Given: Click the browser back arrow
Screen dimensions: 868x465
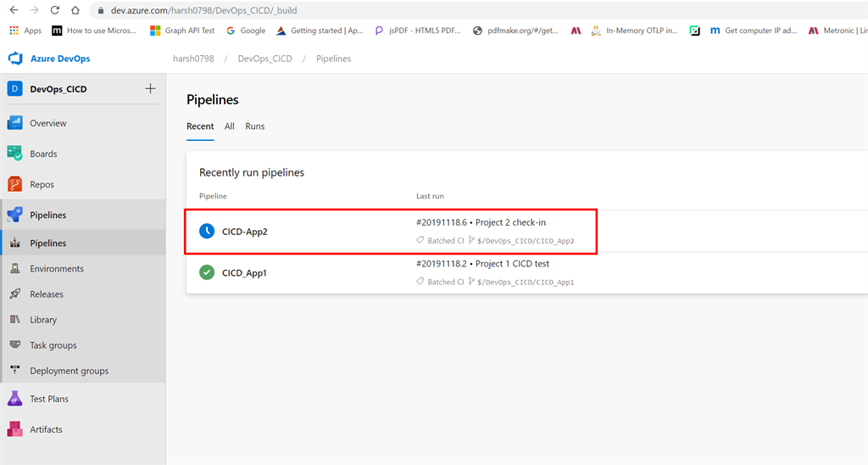Looking at the screenshot, I should [14, 10].
